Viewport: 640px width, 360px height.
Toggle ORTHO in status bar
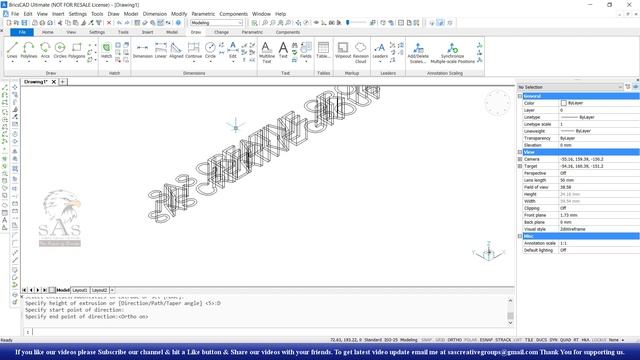(x=454, y=340)
